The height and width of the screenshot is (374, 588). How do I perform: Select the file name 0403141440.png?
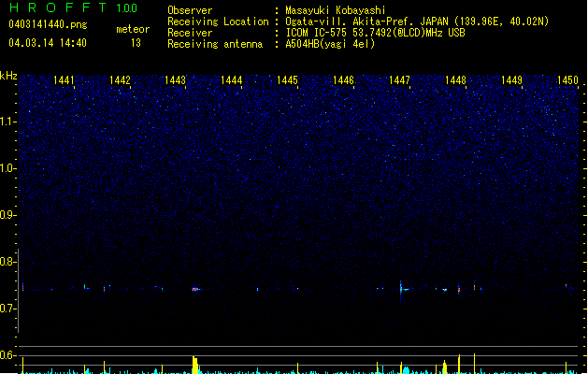[48, 24]
